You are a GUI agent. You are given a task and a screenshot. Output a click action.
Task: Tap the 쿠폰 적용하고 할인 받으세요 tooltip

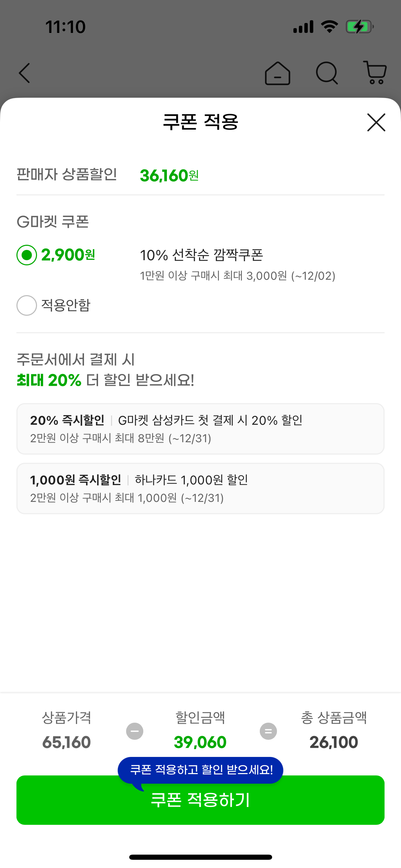click(200, 770)
